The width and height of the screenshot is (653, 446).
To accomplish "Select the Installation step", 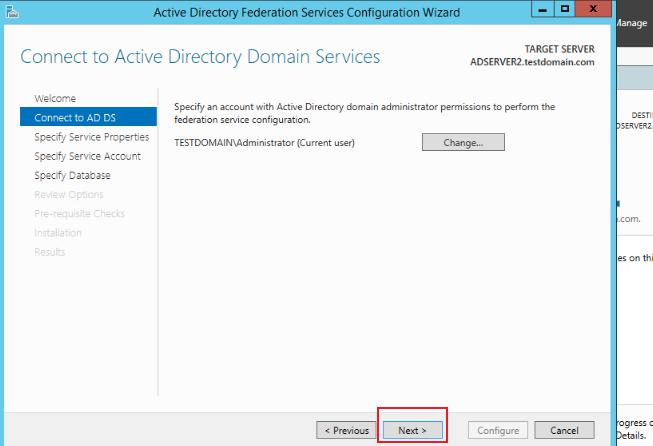I will (x=58, y=233).
